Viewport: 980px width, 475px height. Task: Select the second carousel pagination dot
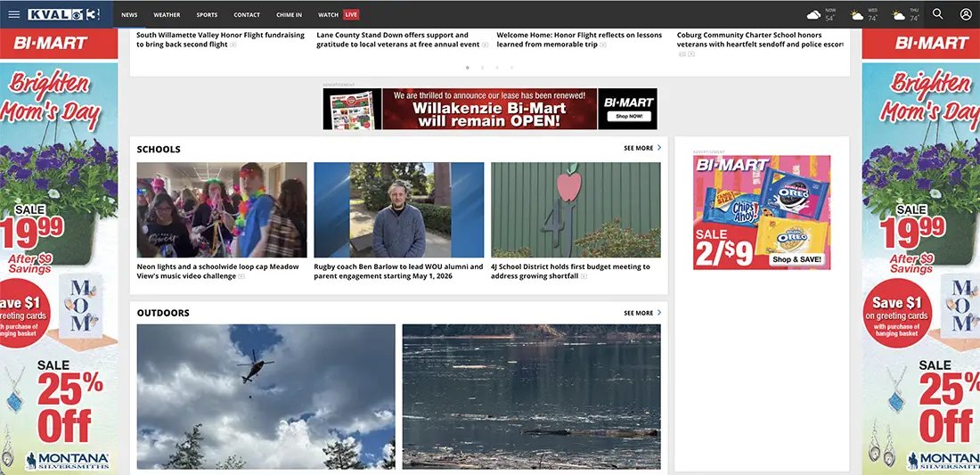483,68
